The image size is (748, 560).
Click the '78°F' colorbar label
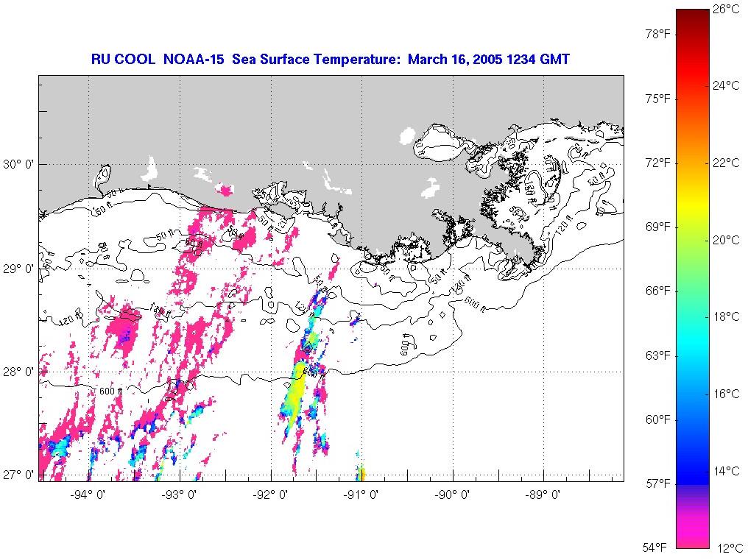[x=658, y=34]
